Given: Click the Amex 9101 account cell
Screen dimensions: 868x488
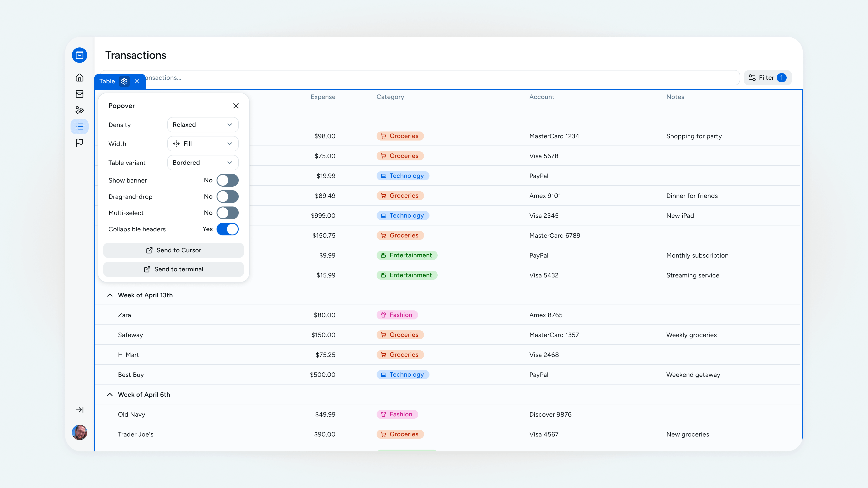Looking at the screenshot, I should pos(545,196).
